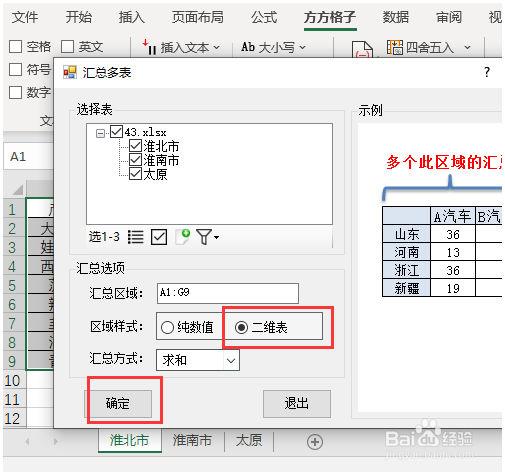Uncheck the 淮北市 sheet checkbox

(x=135, y=146)
